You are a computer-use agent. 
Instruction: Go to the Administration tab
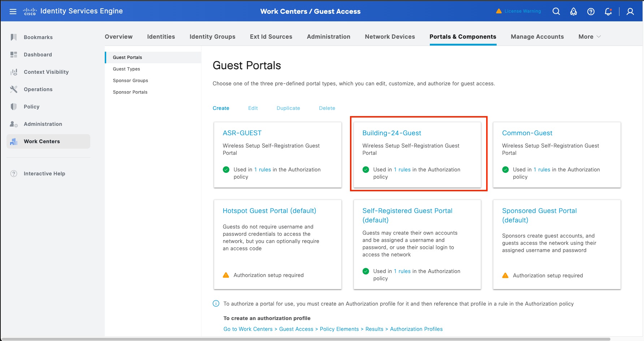pyautogui.click(x=329, y=37)
